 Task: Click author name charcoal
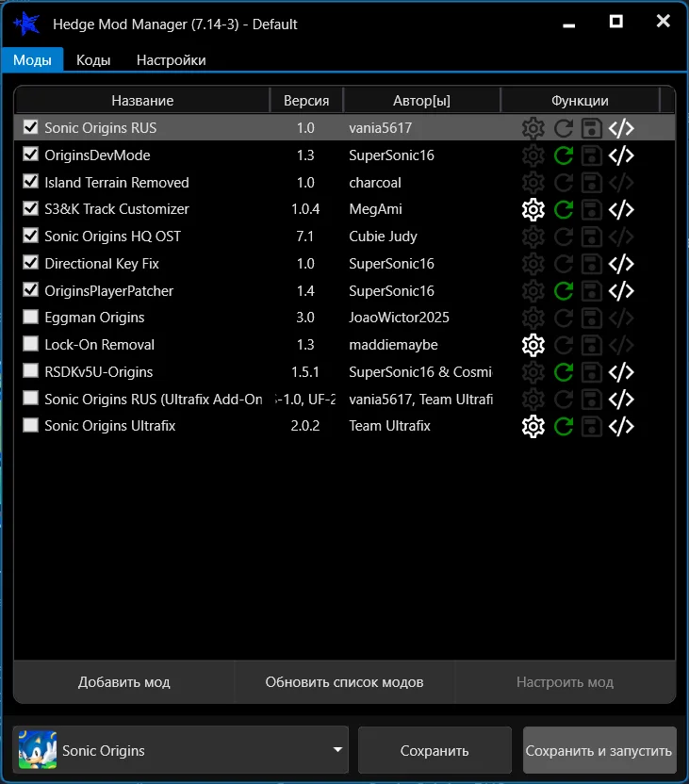pyautogui.click(x=375, y=183)
